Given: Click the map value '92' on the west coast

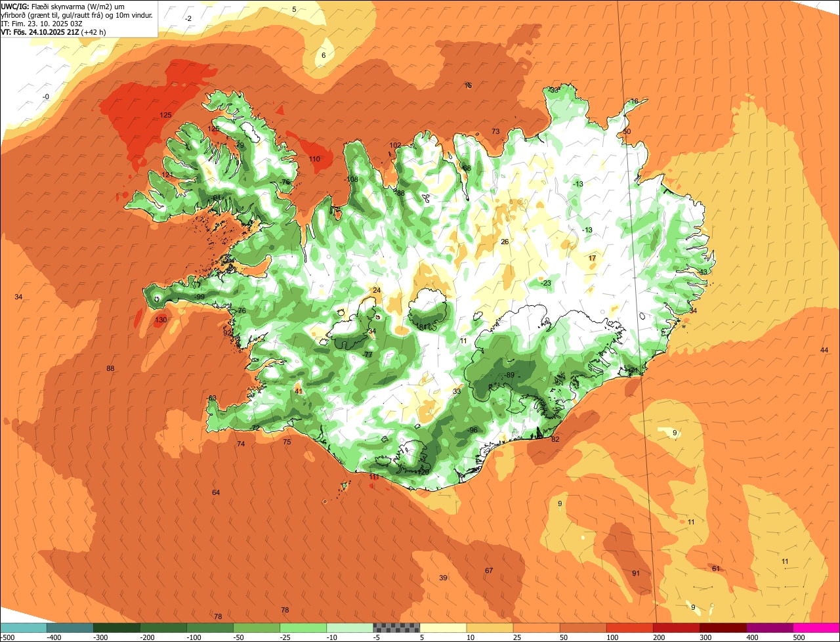Looking at the screenshot, I should point(228,333).
